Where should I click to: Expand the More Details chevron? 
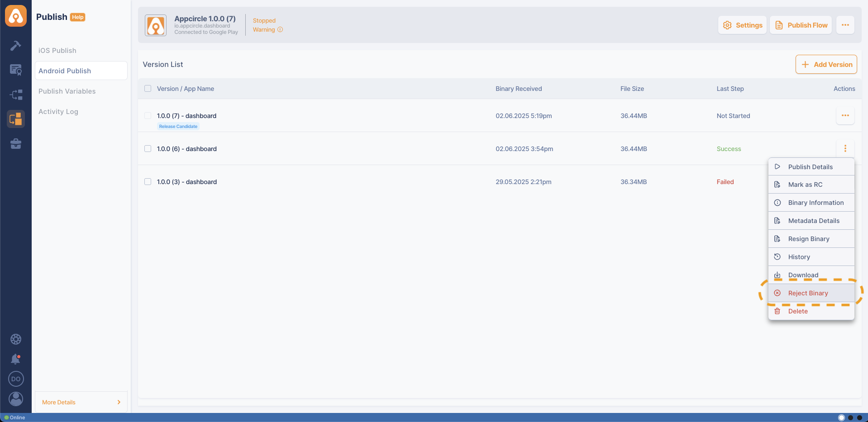click(x=119, y=402)
